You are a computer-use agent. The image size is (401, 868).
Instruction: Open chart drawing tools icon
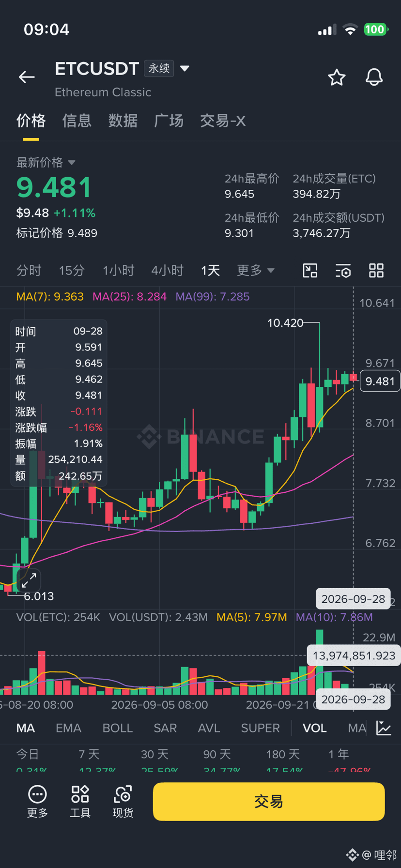310,271
